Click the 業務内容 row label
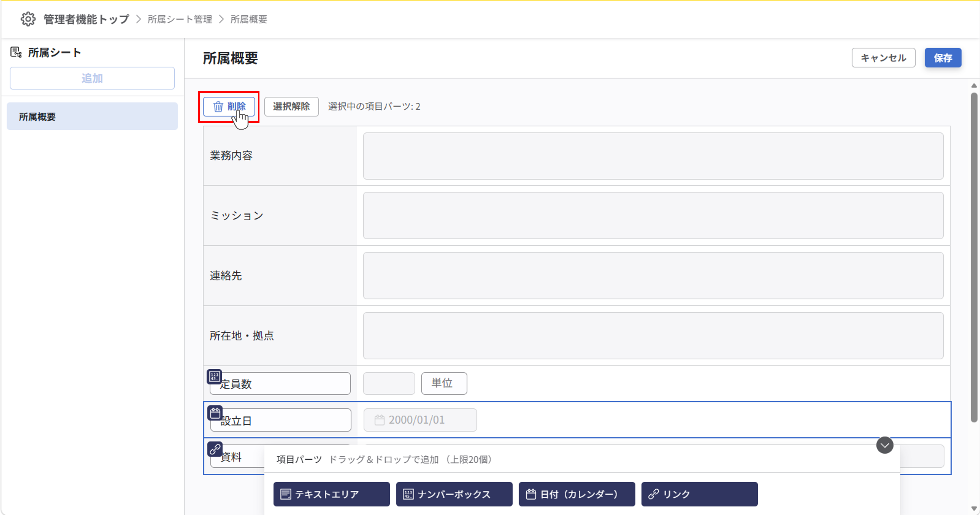The width and height of the screenshot is (980, 515). [231, 156]
